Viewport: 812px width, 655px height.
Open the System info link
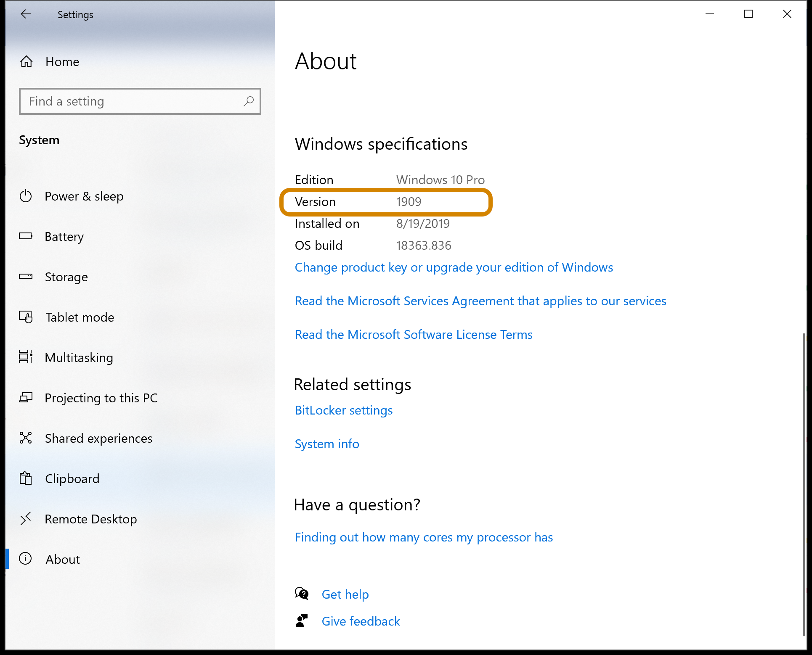[327, 444]
